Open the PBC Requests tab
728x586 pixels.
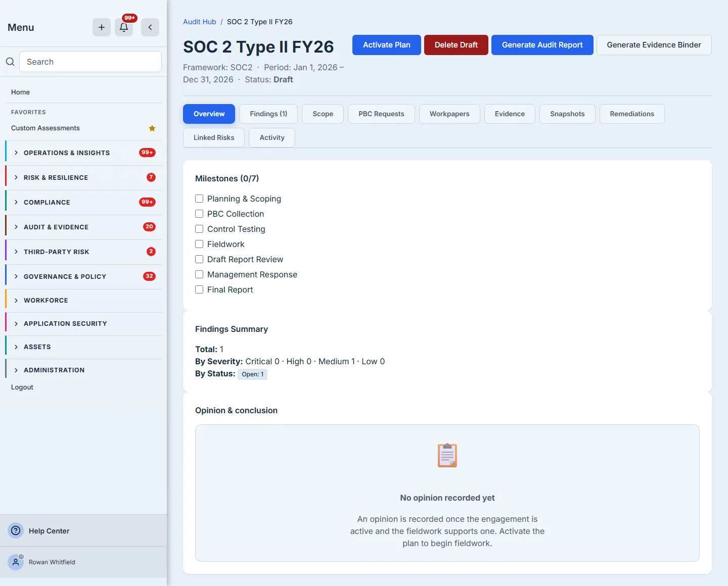pos(381,114)
